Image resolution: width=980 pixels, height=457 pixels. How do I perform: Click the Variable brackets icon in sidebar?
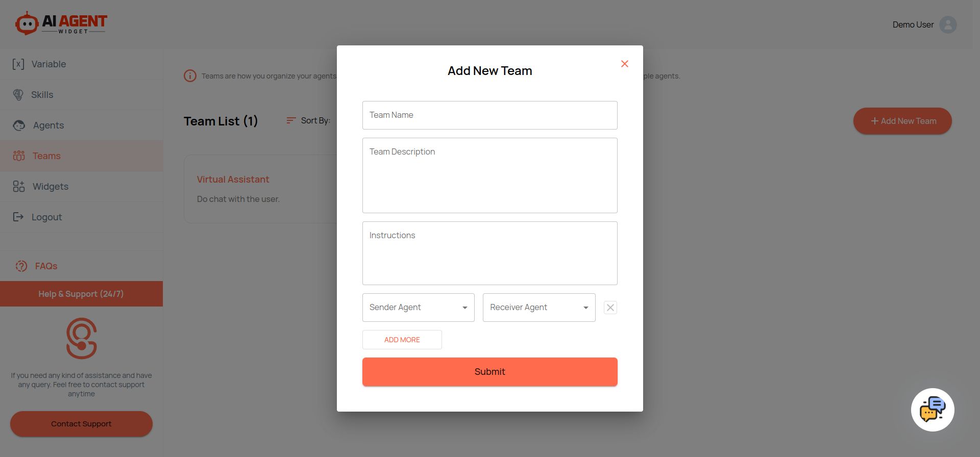point(18,64)
